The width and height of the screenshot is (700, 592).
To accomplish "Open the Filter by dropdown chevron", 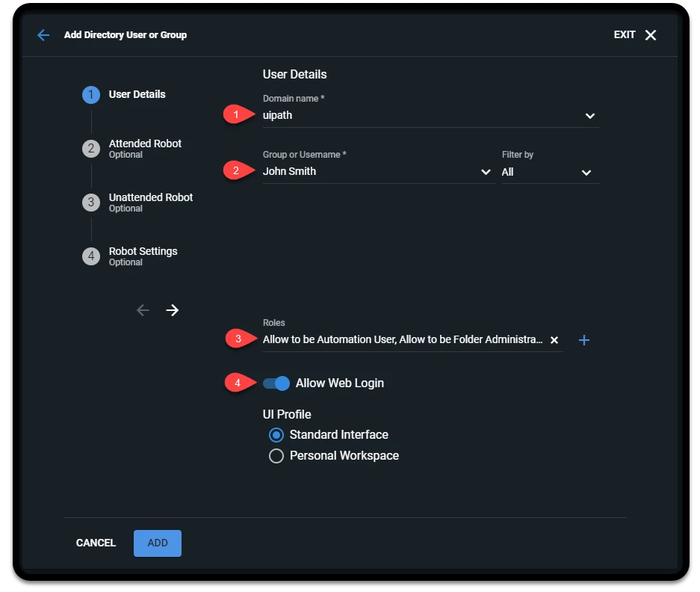I will [x=586, y=173].
